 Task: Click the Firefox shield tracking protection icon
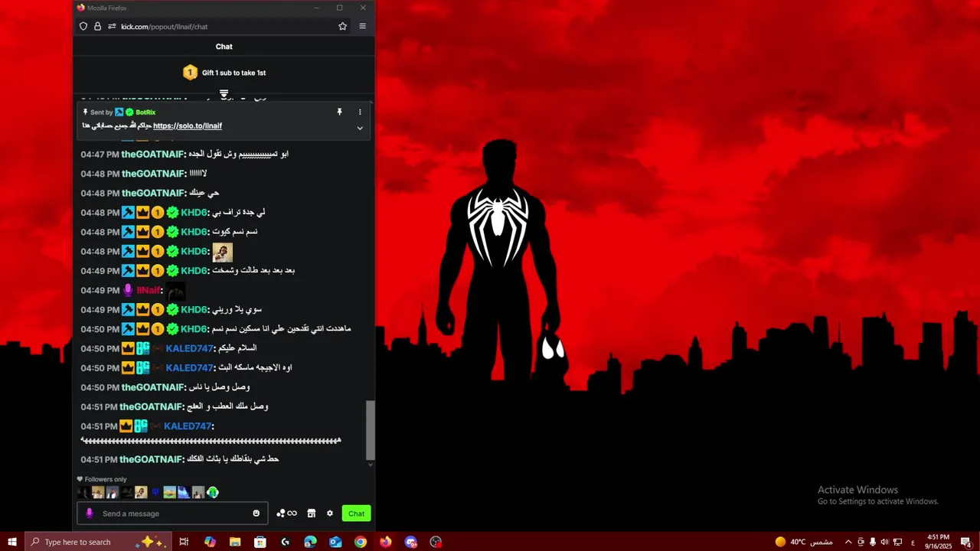(83, 26)
